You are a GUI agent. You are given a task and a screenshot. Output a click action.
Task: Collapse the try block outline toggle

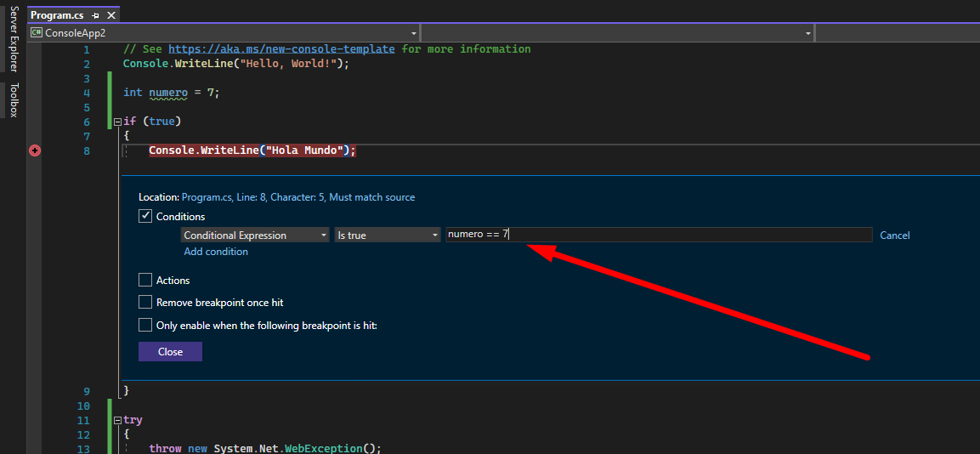tap(117, 420)
